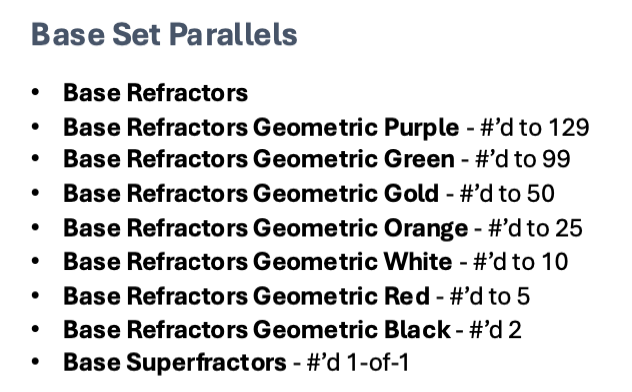Click Base Refractors Geometric Purple text
632x392 pixels.
[x=261, y=128]
